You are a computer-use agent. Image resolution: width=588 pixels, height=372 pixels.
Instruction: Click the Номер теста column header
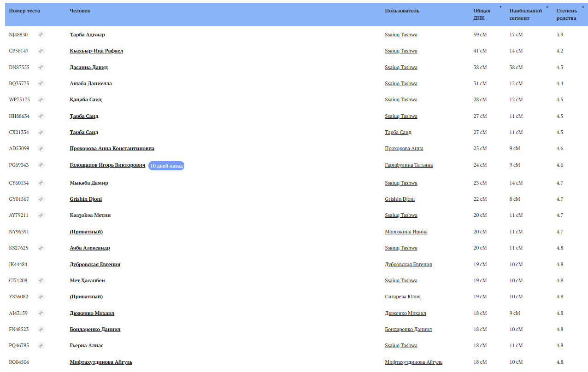[x=24, y=11]
